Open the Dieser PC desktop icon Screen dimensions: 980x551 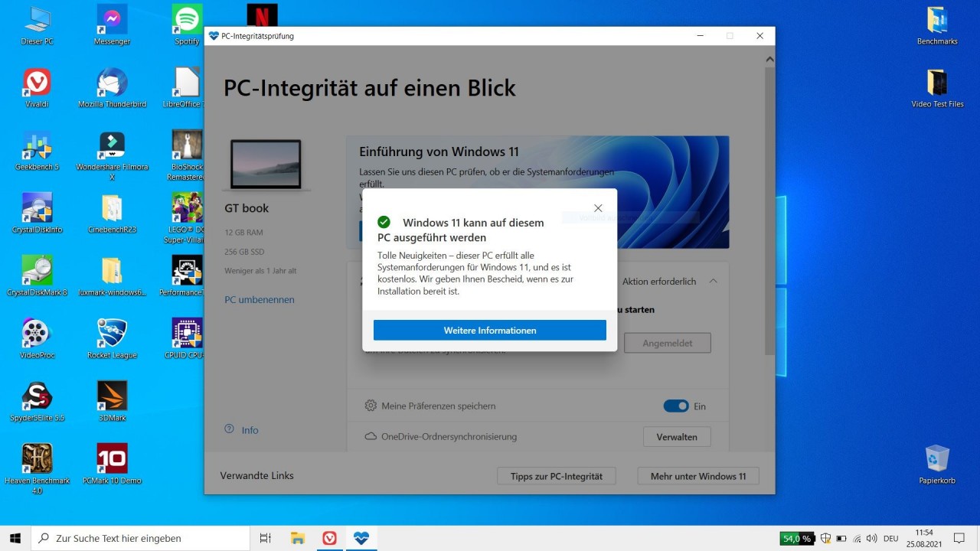coord(37,24)
